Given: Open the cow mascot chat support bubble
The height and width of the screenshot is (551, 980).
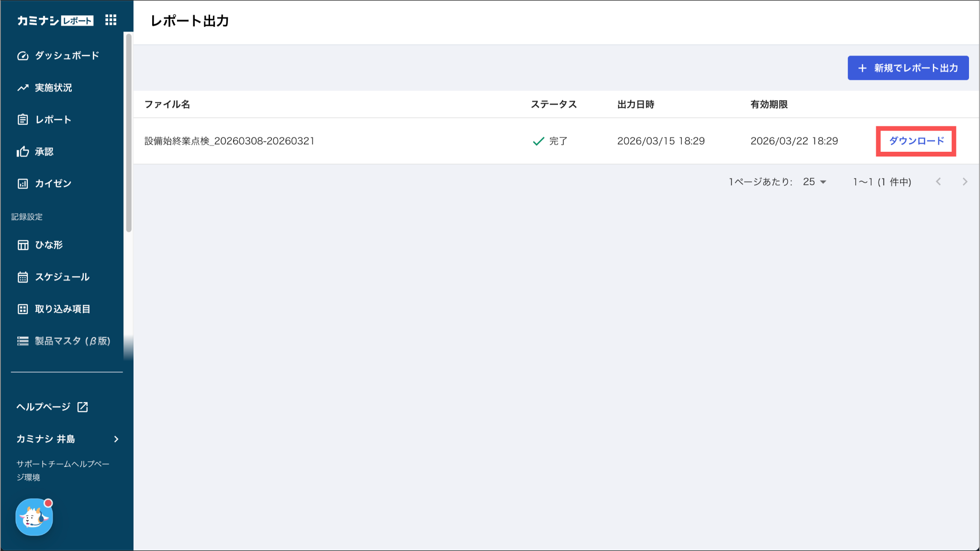Looking at the screenshot, I should tap(34, 517).
